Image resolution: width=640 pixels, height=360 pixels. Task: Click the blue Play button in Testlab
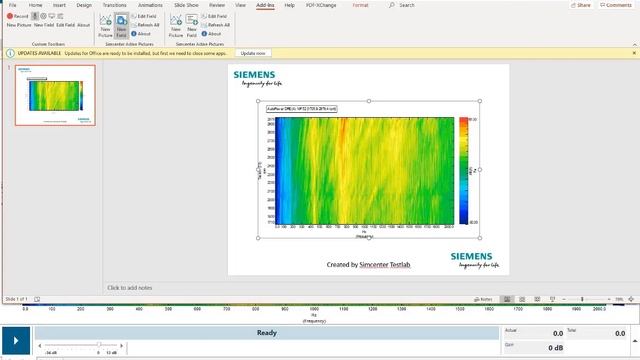pyautogui.click(x=16, y=340)
